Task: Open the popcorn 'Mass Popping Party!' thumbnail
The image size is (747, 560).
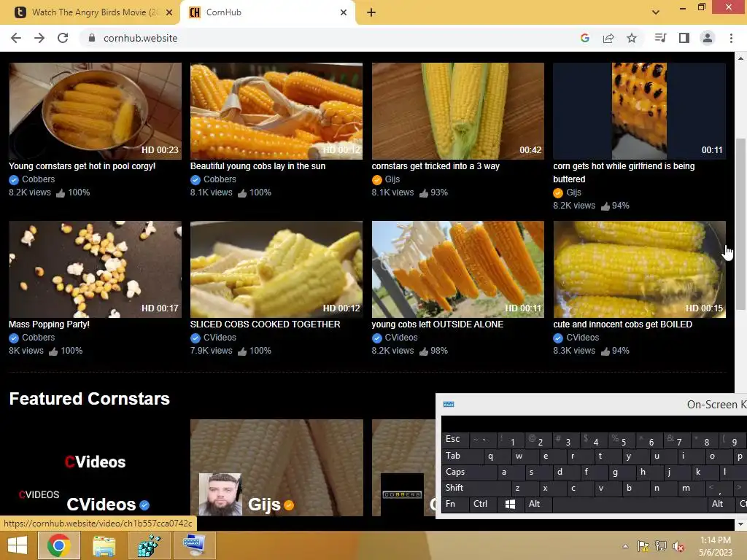Action: [95, 269]
